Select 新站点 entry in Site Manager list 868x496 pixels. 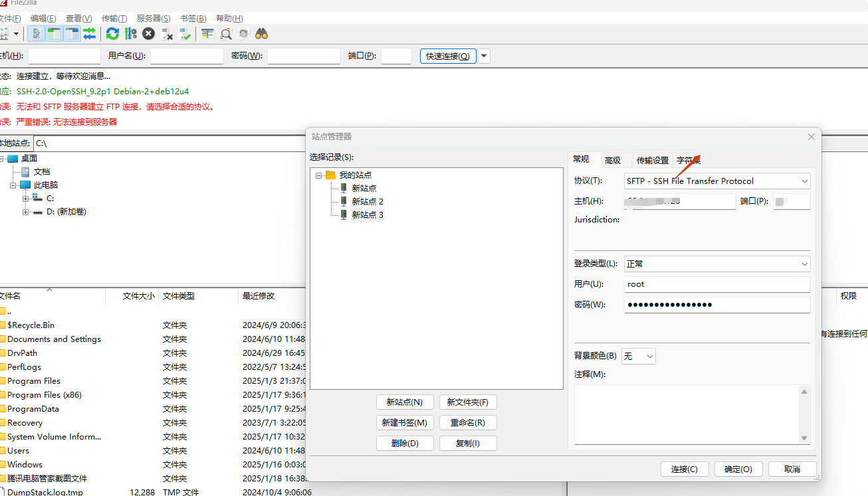click(364, 188)
